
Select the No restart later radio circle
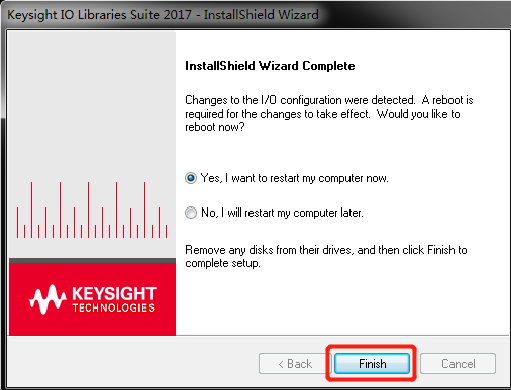click(x=191, y=213)
